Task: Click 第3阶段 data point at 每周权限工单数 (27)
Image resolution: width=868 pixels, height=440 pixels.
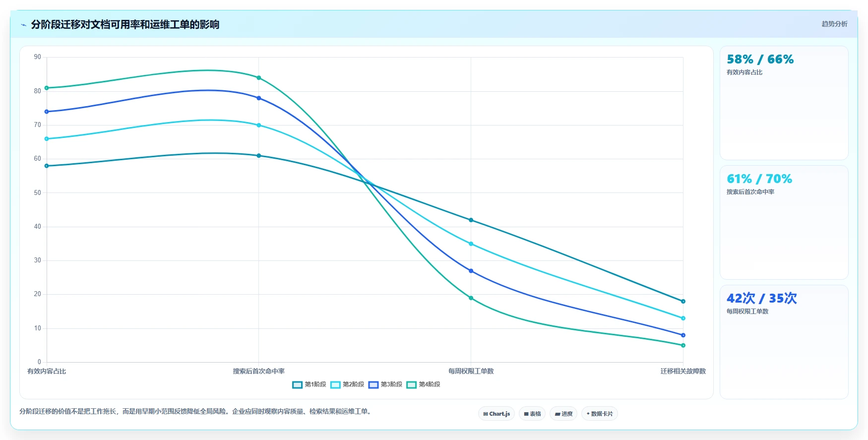Action: [x=471, y=271]
